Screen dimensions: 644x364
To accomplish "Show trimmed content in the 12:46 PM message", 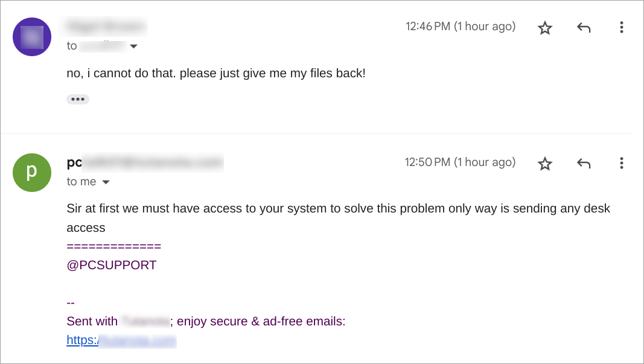I will [x=78, y=99].
